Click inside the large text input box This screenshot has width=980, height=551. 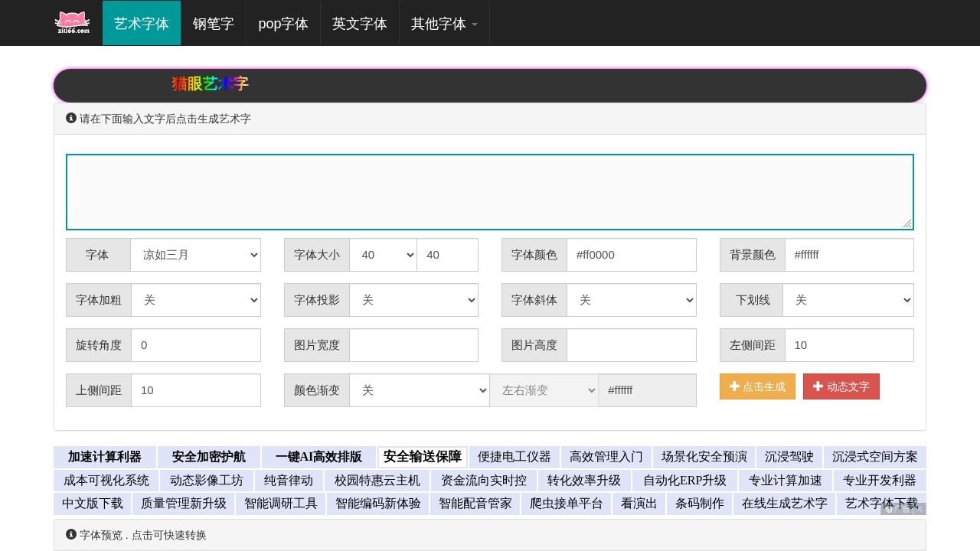[490, 191]
